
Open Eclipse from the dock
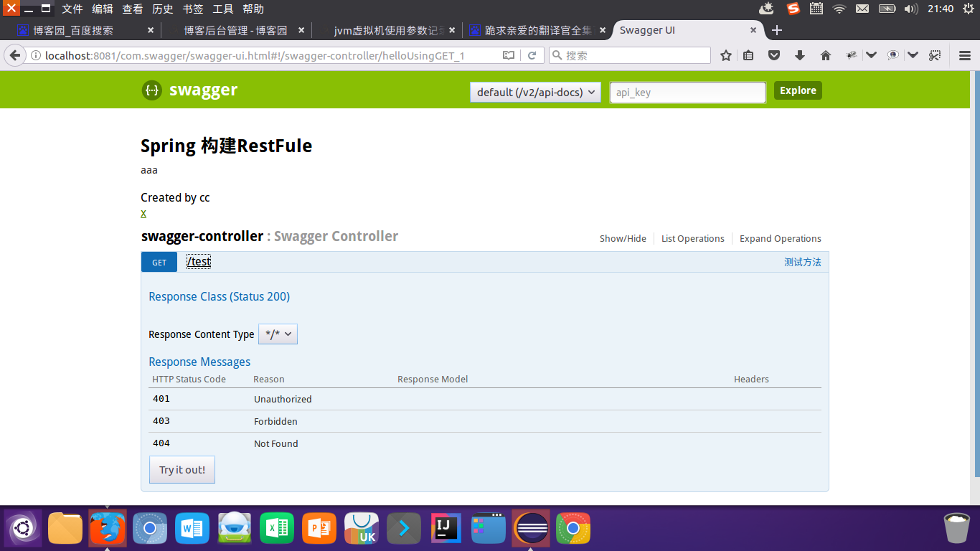point(531,529)
